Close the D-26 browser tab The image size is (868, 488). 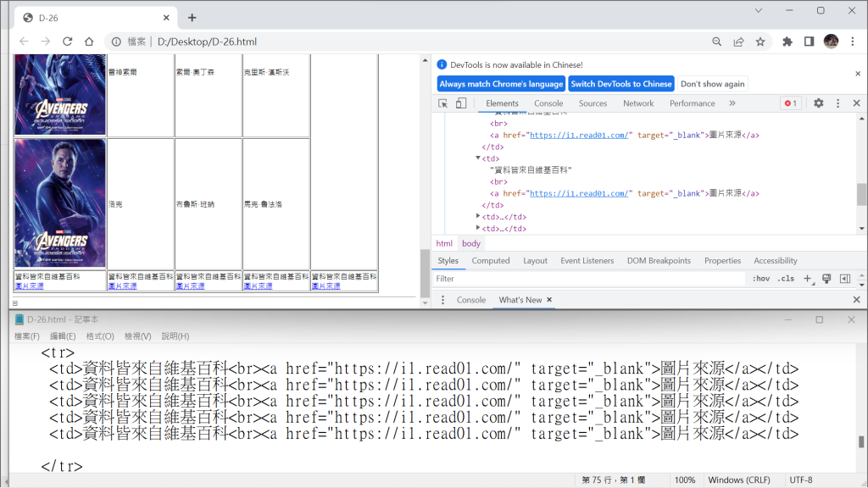click(166, 18)
